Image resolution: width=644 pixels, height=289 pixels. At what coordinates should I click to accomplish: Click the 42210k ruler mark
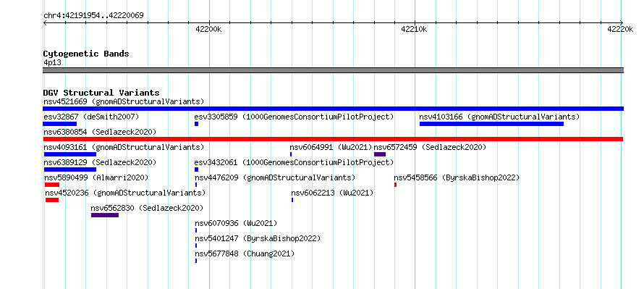pyautogui.click(x=415, y=29)
